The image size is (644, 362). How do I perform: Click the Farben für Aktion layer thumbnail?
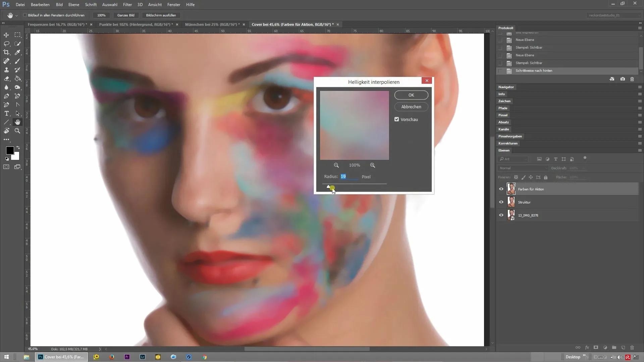click(x=511, y=189)
